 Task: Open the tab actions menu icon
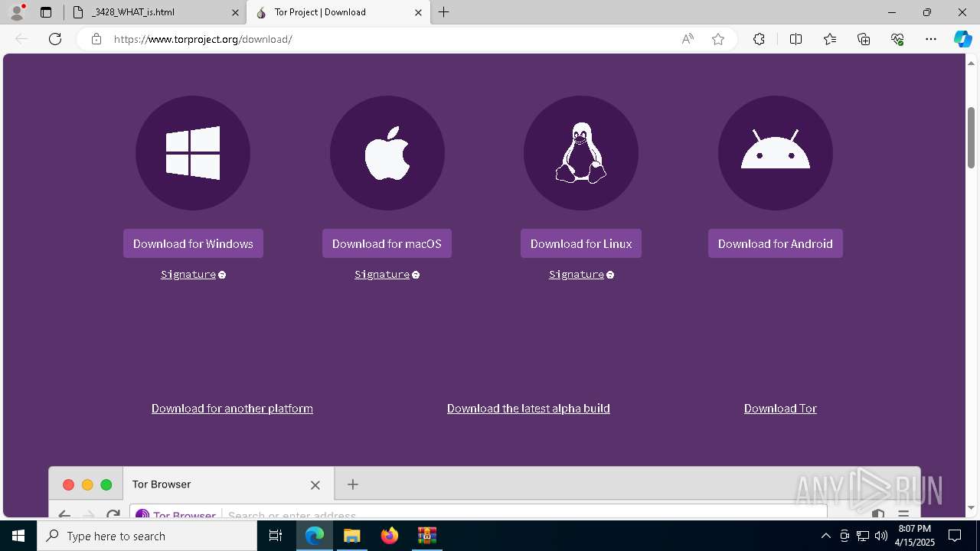(x=46, y=12)
